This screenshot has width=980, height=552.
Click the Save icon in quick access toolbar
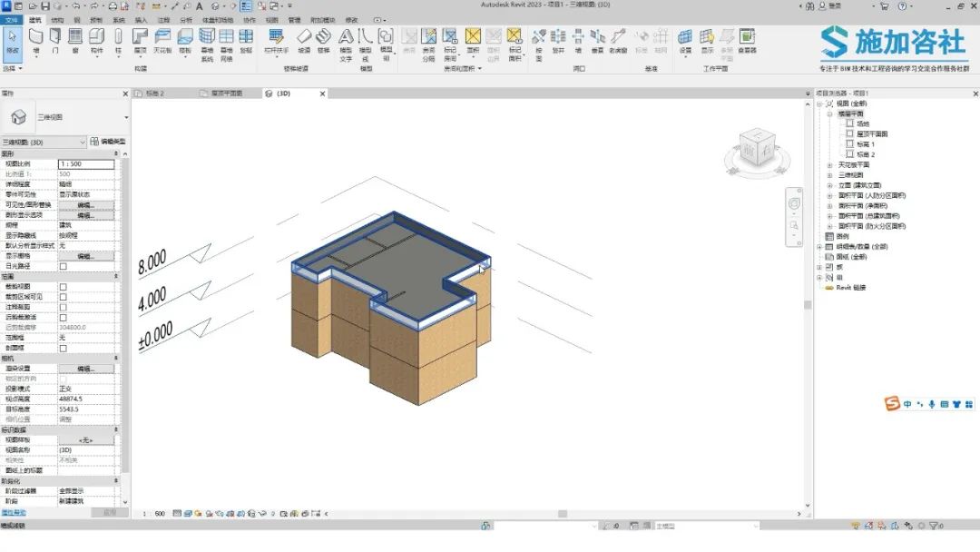45,6
